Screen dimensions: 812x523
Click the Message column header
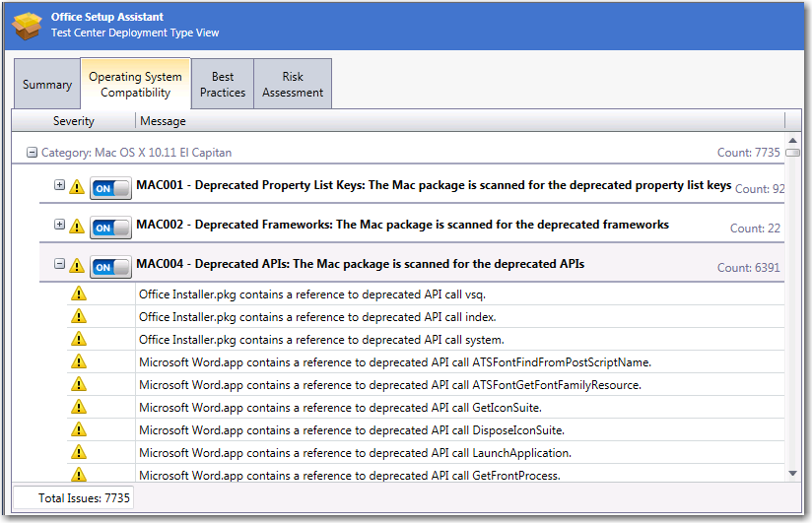pyautogui.click(x=164, y=121)
